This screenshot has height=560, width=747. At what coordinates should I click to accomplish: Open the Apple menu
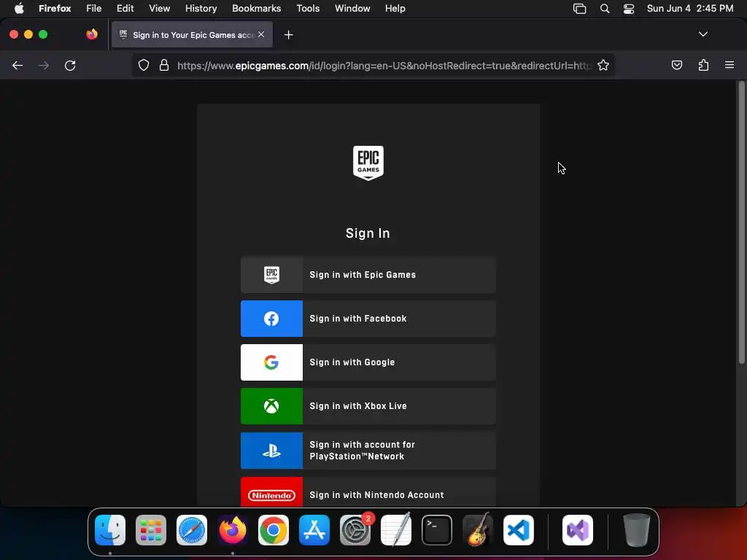tap(19, 9)
